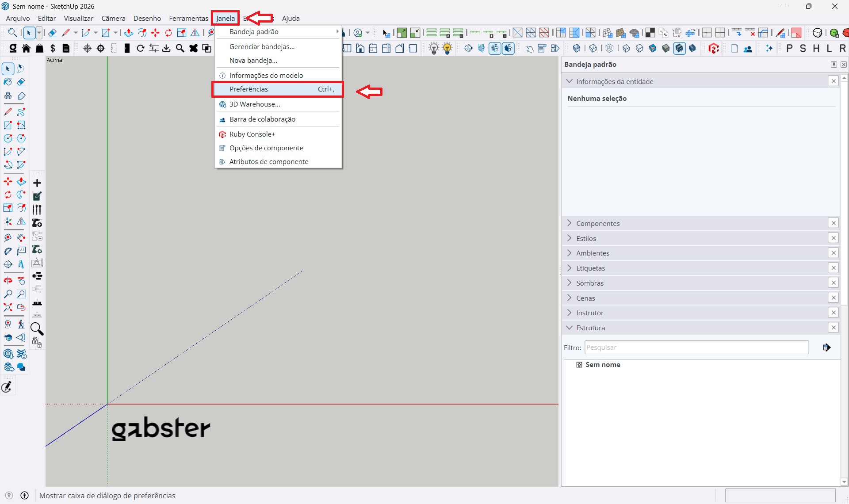Viewport: 849px width, 504px height.
Task: Click the Line pencil tool
Action: point(8,112)
